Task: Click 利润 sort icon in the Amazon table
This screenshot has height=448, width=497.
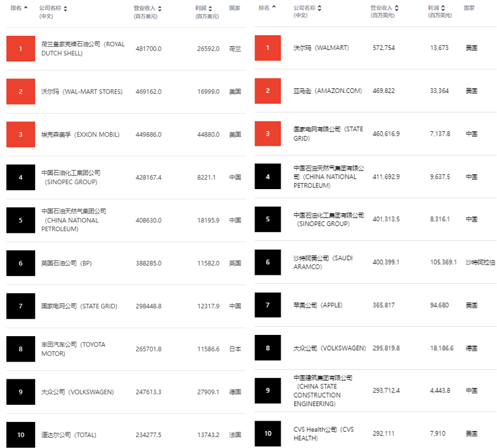Action: tap(443, 8)
